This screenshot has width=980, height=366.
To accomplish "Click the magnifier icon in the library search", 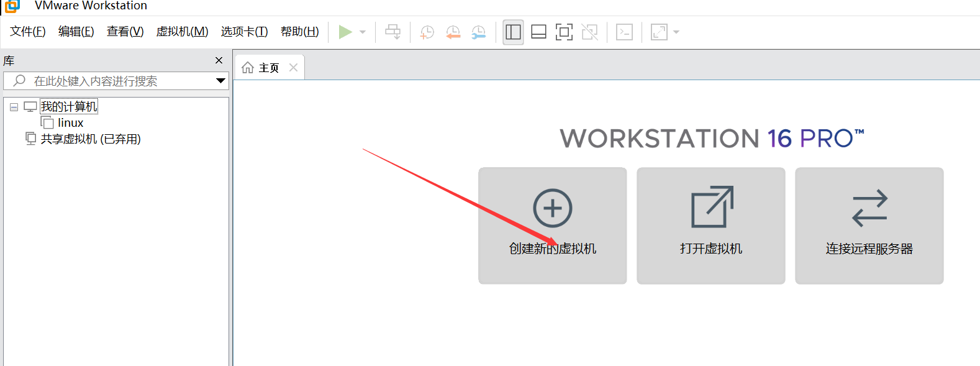I will 19,81.
